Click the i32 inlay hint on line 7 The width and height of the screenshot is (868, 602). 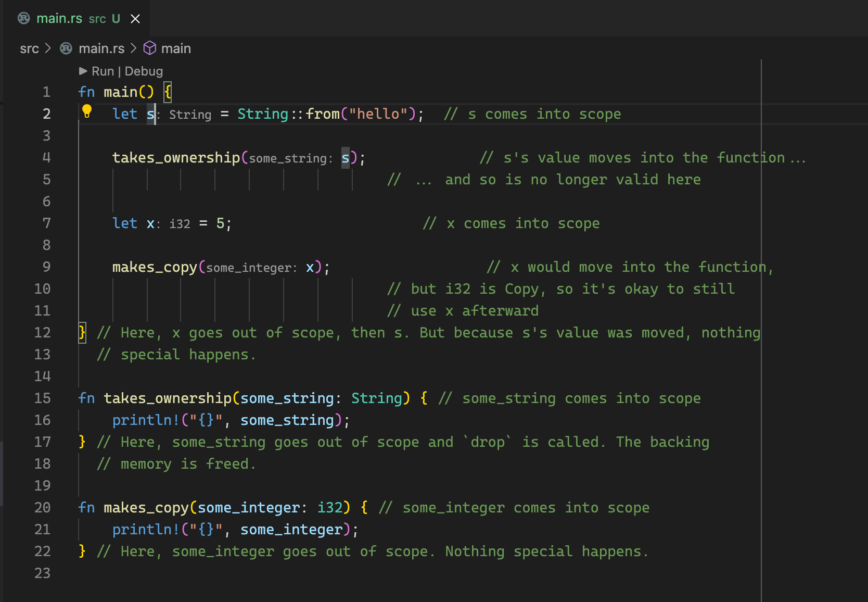click(x=179, y=223)
